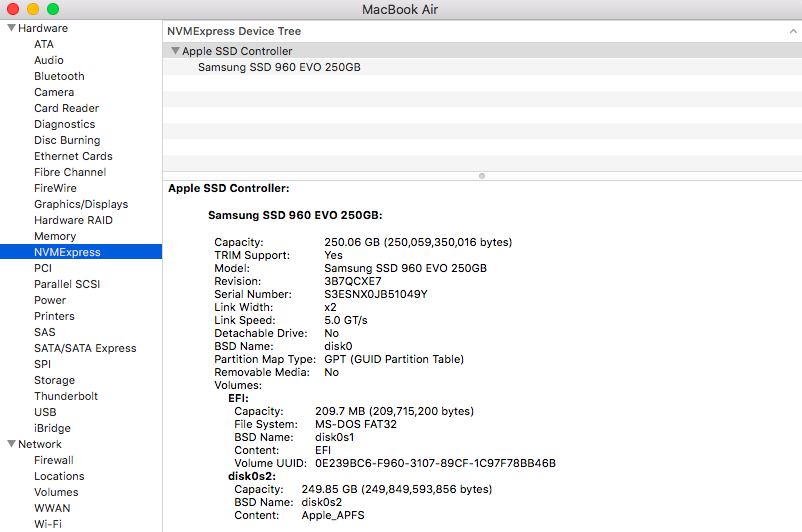Image resolution: width=802 pixels, height=532 pixels.
Task: Open Thunderbolt information
Action: pos(66,396)
